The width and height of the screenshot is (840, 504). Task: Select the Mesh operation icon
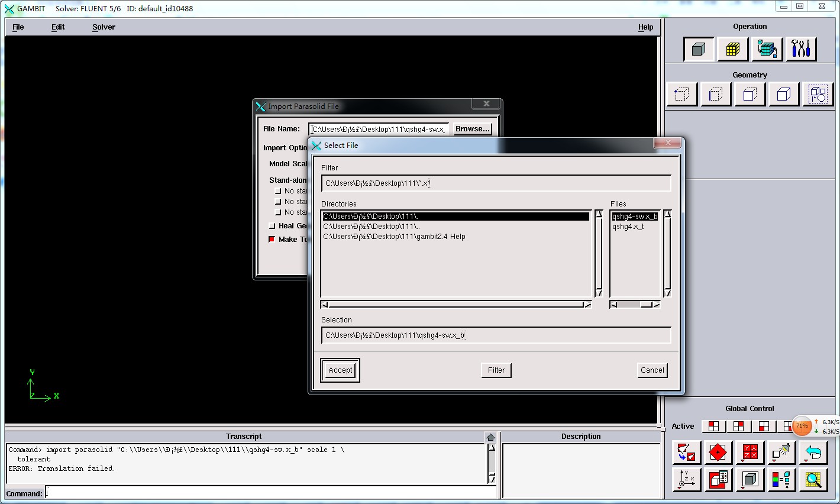coord(732,49)
